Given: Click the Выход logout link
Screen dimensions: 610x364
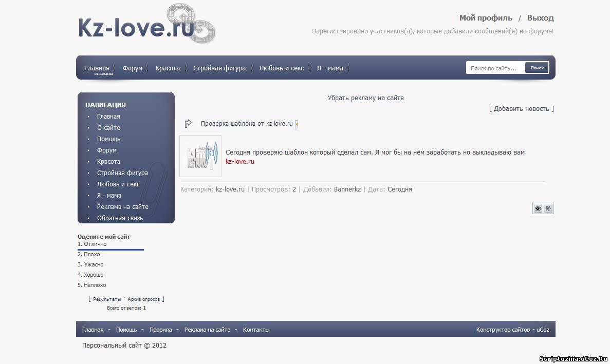Looking at the screenshot, I should (x=540, y=18).
